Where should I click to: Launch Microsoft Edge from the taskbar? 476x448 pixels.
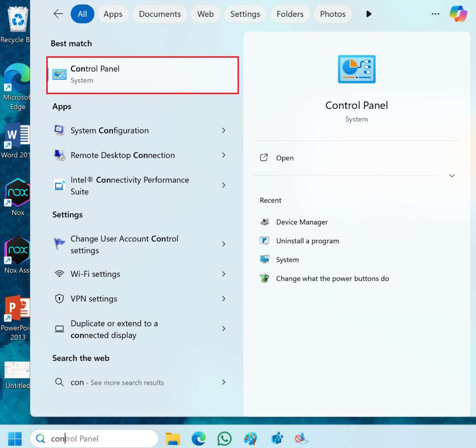pos(198,438)
